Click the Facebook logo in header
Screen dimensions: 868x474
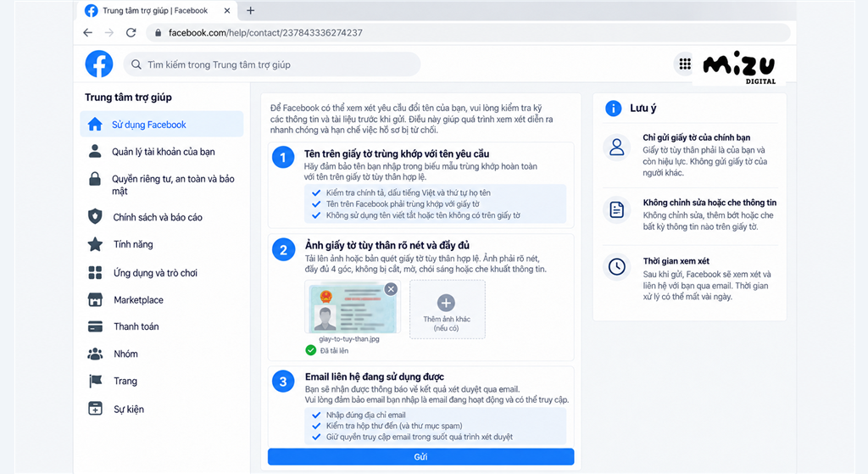[99, 64]
